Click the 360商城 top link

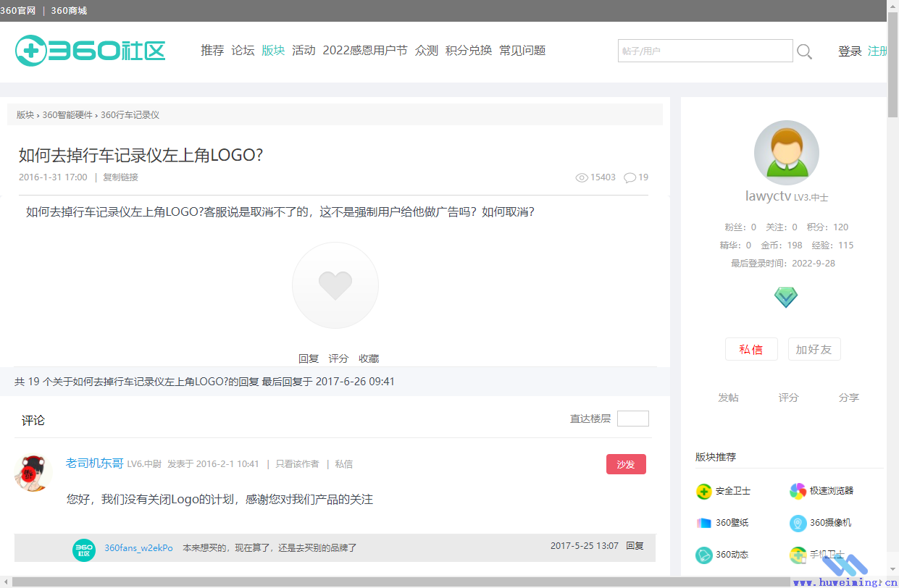click(x=69, y=11)
